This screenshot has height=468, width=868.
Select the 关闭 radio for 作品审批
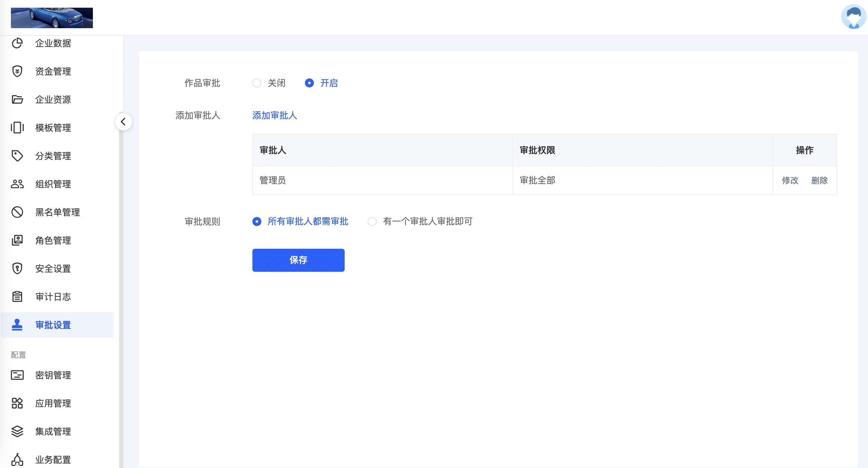(x=257, y=83)
